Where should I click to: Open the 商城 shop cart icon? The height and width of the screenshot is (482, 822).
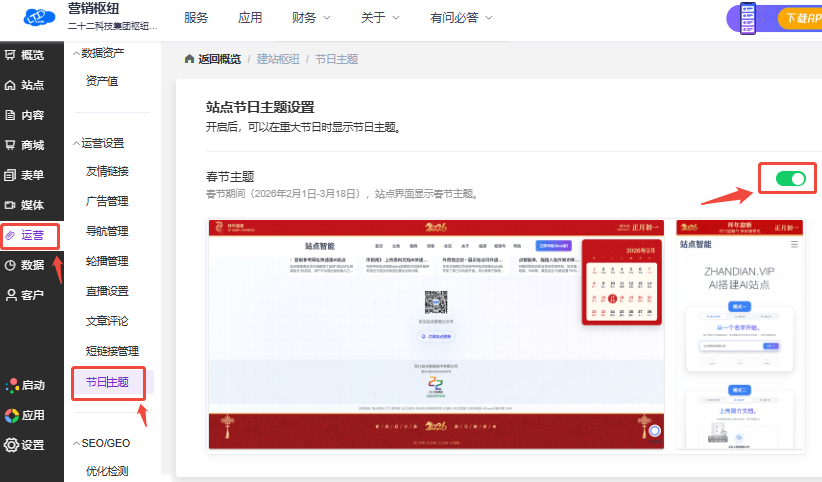click(11, 145)
